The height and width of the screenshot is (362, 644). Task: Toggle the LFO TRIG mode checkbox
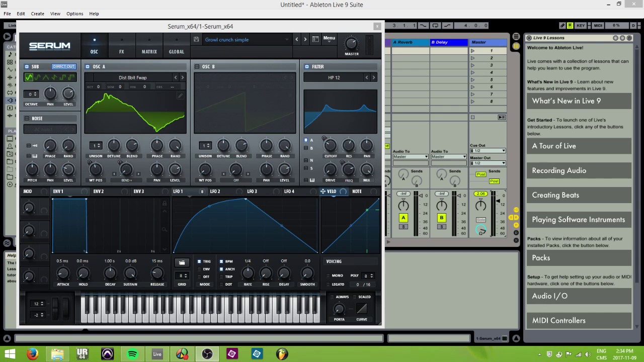[199, 261]
